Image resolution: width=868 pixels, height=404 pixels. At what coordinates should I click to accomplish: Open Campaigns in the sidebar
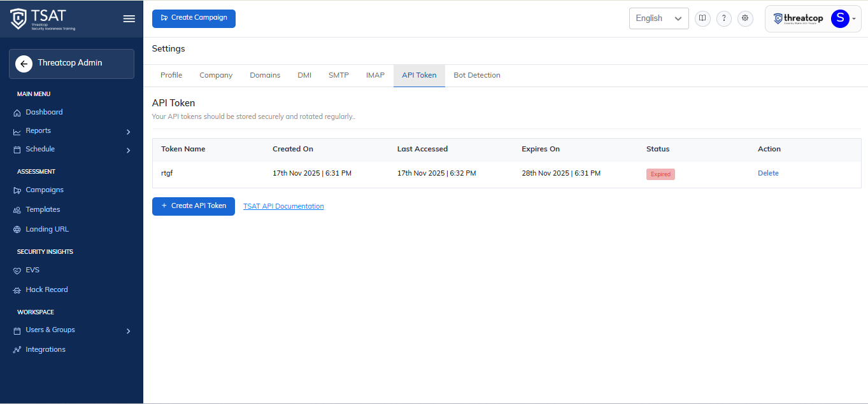[45, 190]
